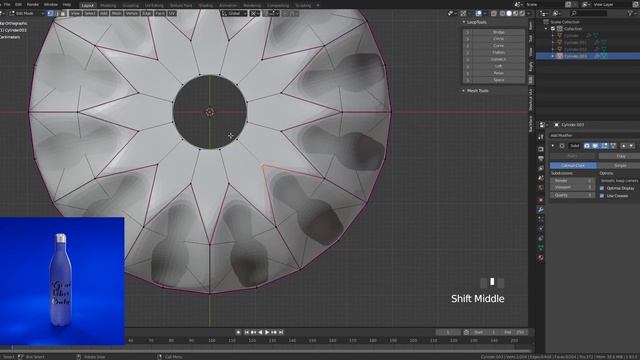
Task: Click the Viewport subdivisions field
Action: point(572,187)
